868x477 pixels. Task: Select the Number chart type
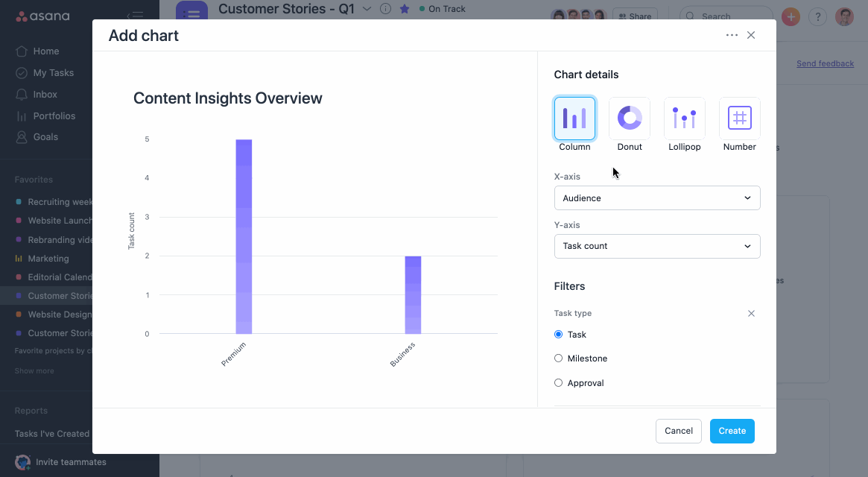740,119
